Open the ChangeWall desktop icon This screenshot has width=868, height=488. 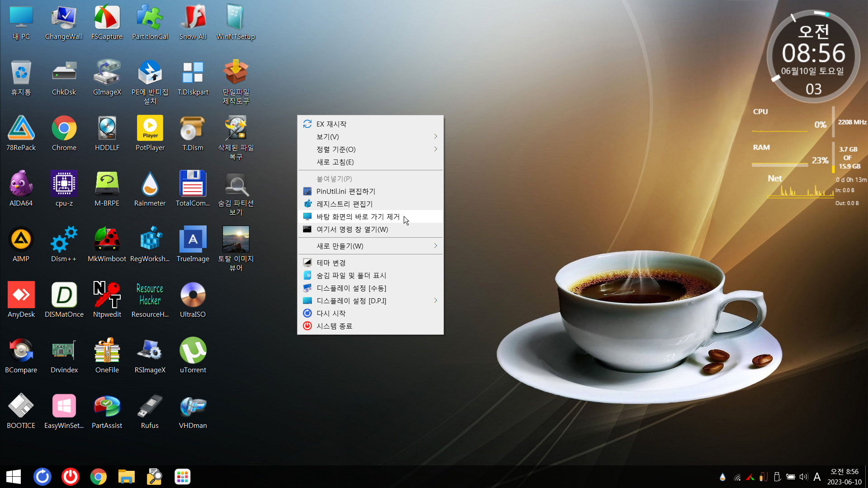64,23
